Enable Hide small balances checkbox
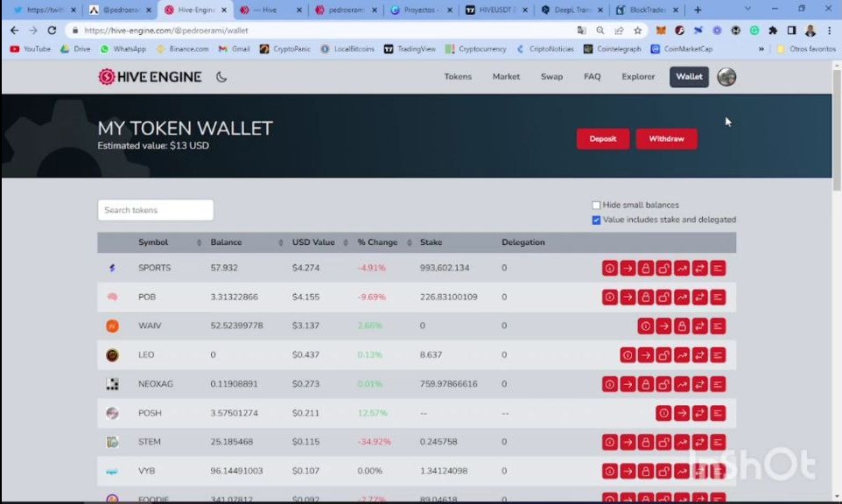 point(596,205)
